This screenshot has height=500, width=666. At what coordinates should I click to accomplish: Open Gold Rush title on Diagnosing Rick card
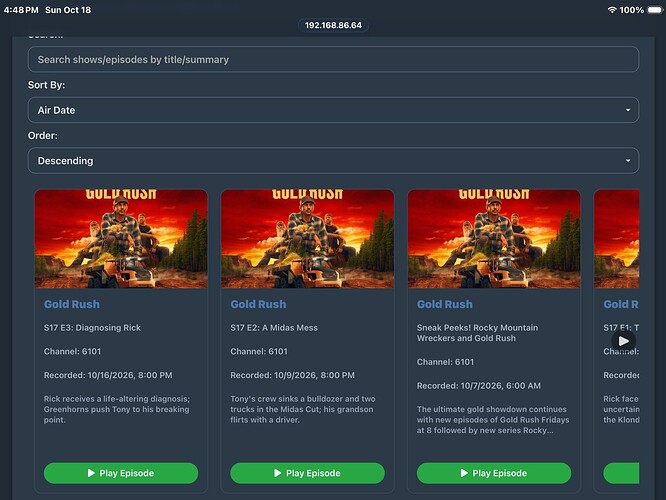click(x=72, y=304)
